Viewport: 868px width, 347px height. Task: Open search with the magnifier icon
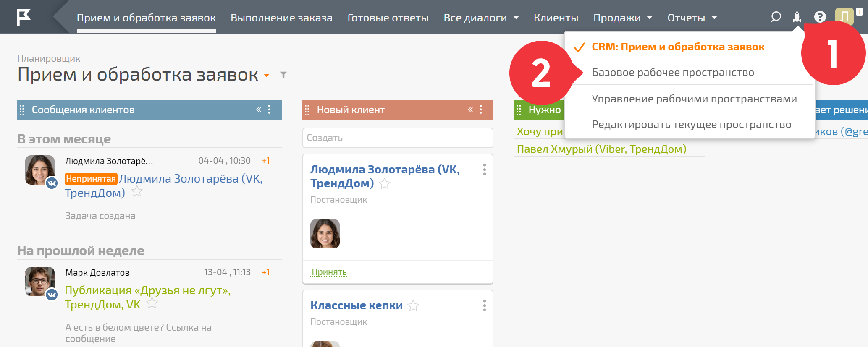(x=776, y=17)
